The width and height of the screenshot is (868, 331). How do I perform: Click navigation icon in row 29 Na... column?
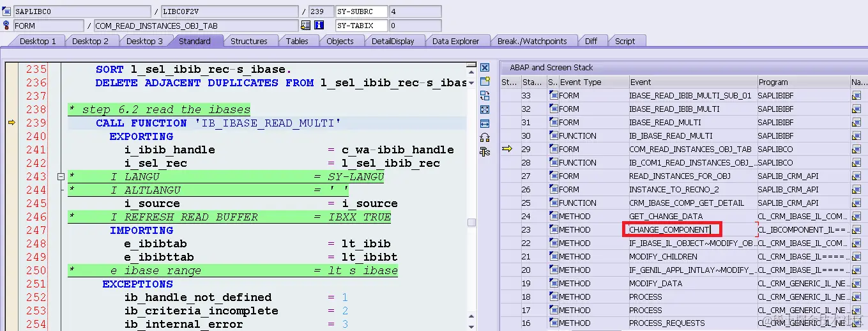856,150
